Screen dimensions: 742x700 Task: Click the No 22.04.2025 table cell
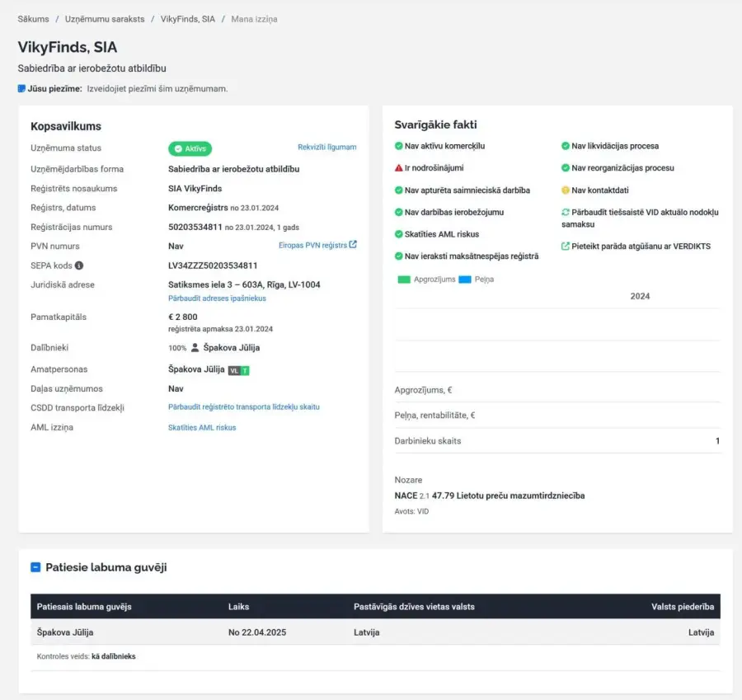point(257,632)
